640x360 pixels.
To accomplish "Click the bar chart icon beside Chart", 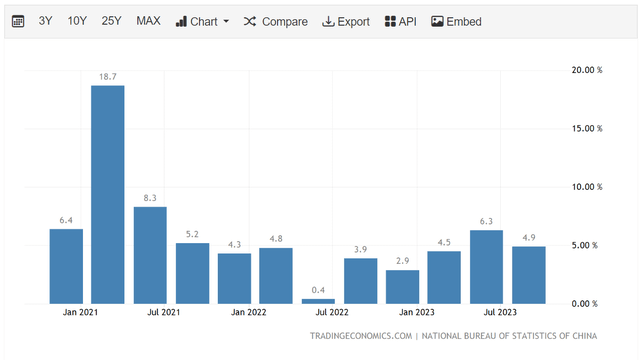I will tap(181, 21).
